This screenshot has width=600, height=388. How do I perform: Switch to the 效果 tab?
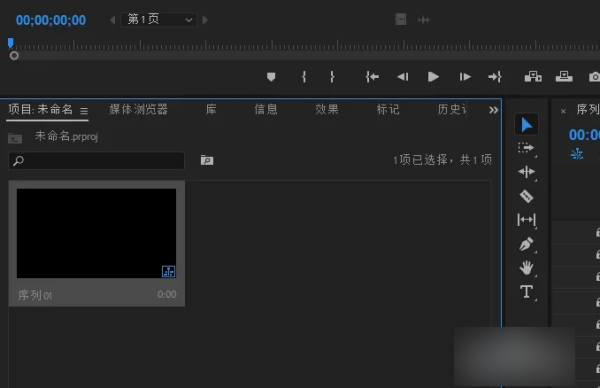pos(327,109)
